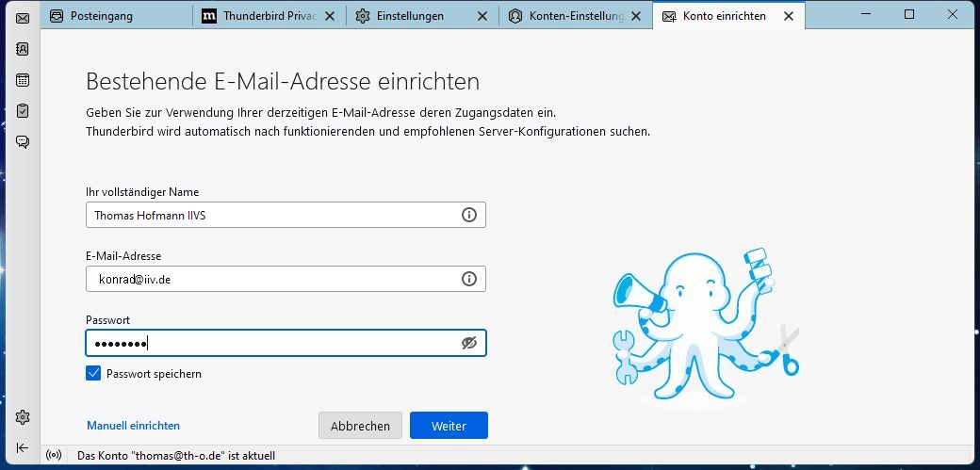
Task: Switch to the Einstellungen tab
Action: (410, 16)
